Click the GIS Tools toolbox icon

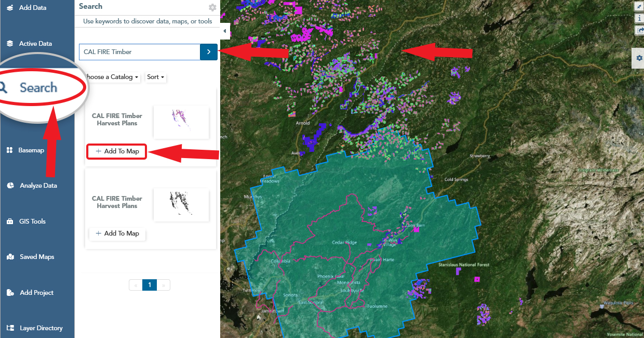(9, 222)
